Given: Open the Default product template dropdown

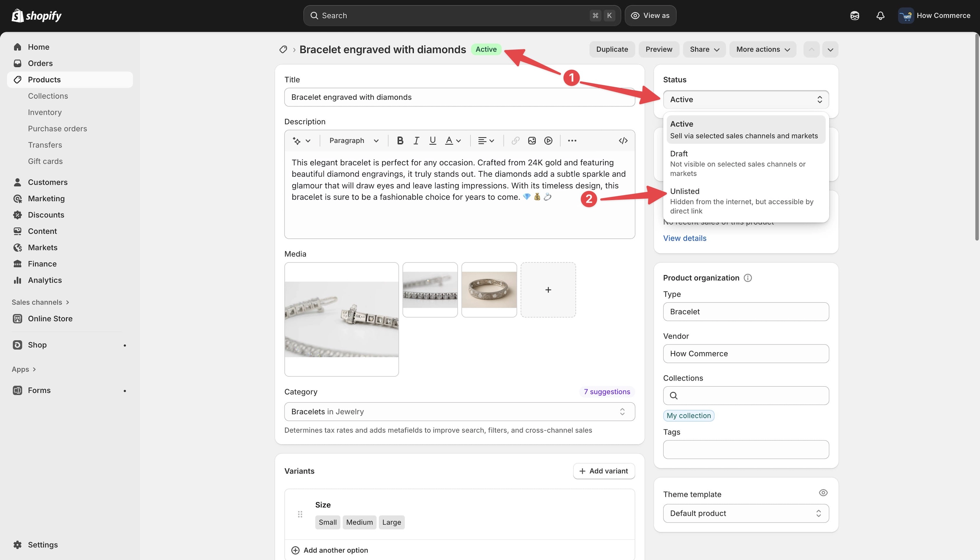Looking at the screenshot, I should 746,513.
